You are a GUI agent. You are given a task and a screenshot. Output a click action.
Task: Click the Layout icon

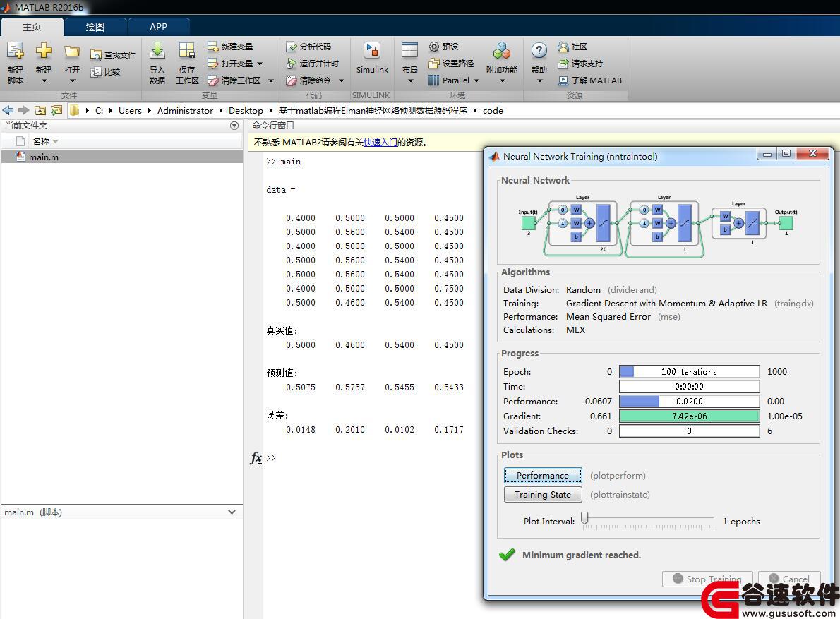tap(409, 52)
